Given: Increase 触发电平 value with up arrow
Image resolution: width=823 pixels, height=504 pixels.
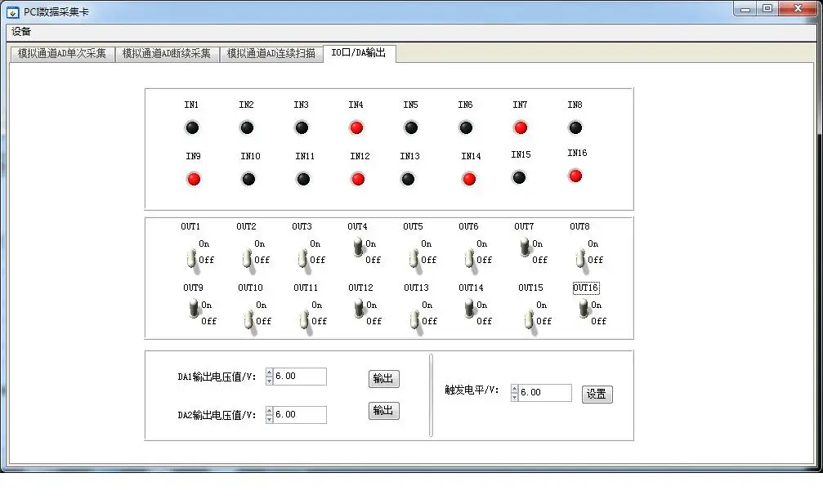Looking at the screenshot, I should tap(514, 389).
